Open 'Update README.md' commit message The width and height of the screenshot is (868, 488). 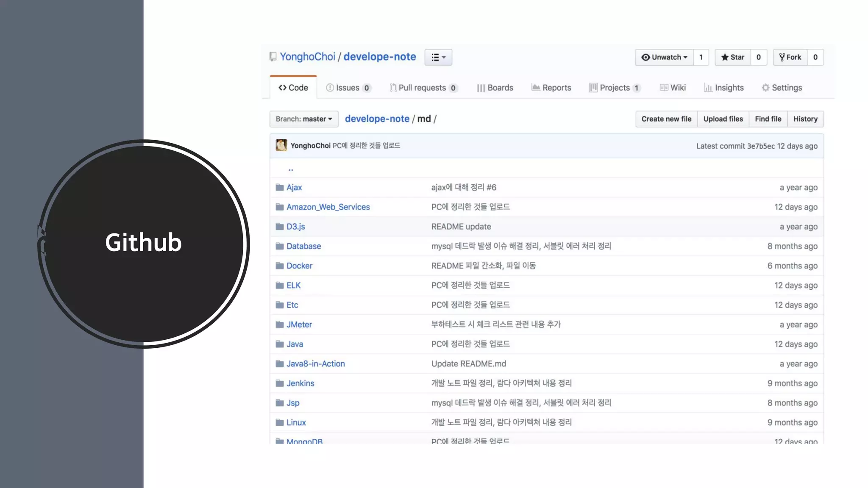click(469, 364)
